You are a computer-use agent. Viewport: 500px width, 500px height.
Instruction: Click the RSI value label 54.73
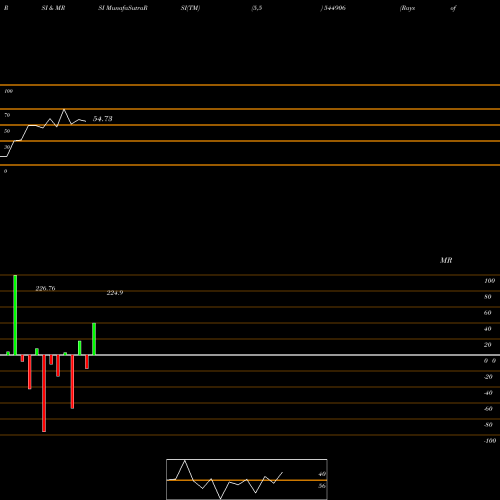coord(103,119)
